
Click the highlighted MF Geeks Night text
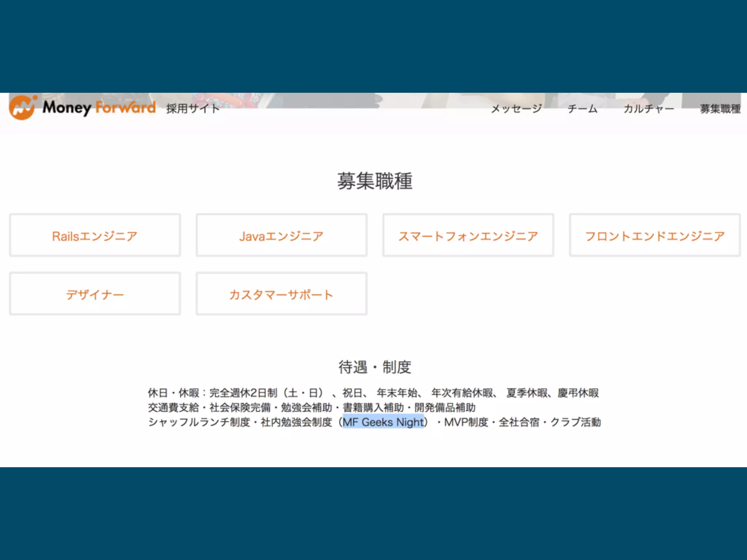pyautogui.click(x=383, y=422)
